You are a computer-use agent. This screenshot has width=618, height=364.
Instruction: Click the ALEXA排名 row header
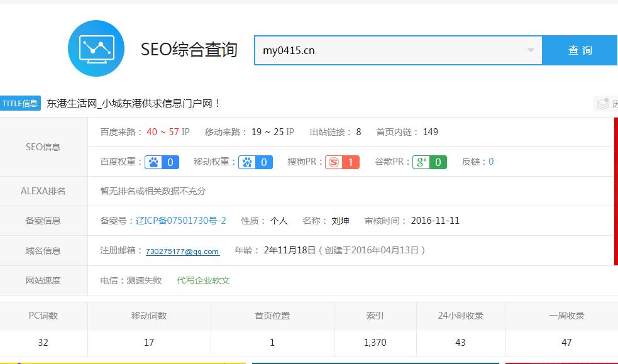tap(43, 191)
